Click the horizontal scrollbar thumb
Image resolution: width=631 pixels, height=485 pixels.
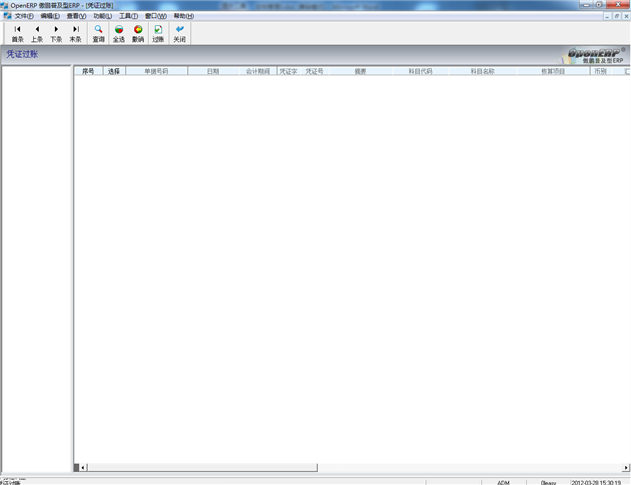pos(200,467)
